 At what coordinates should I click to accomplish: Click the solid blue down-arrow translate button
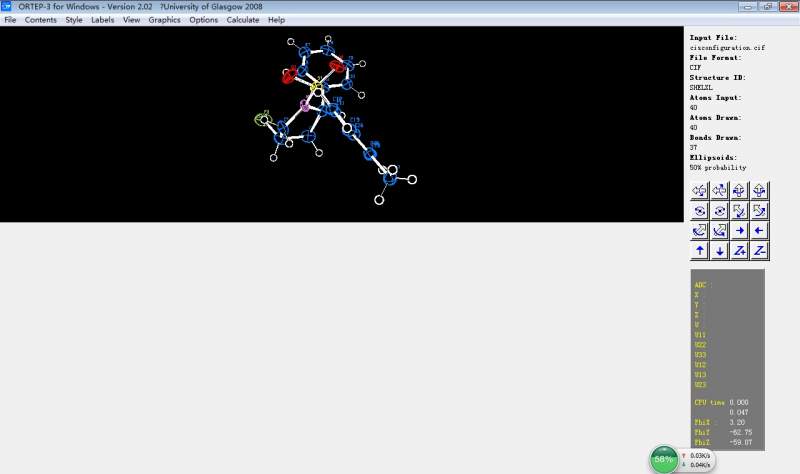coord(719,251)
